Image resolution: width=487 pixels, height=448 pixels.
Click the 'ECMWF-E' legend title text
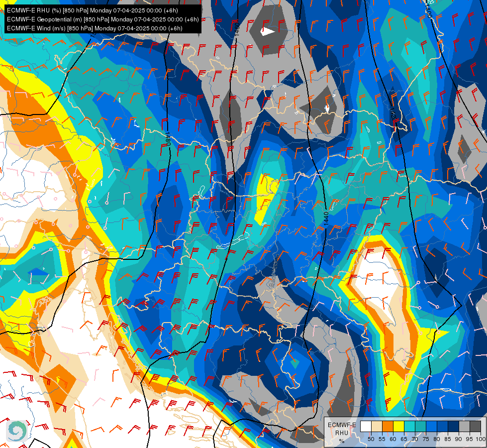[x=342, y=425]
